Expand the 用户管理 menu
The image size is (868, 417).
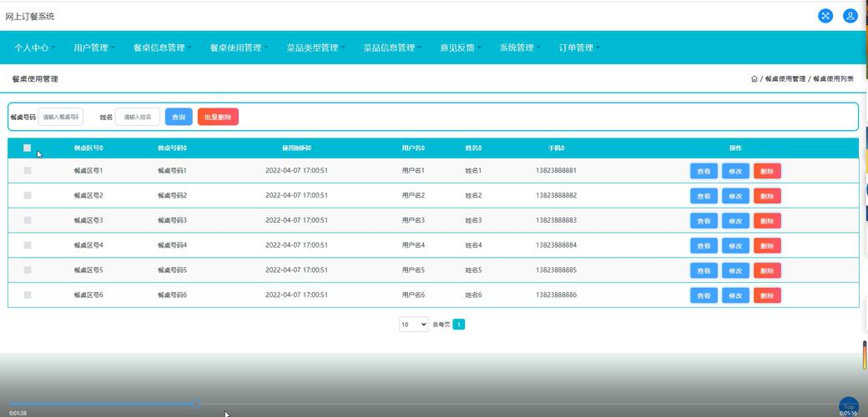pyautogui.click(x=94, y=48)
